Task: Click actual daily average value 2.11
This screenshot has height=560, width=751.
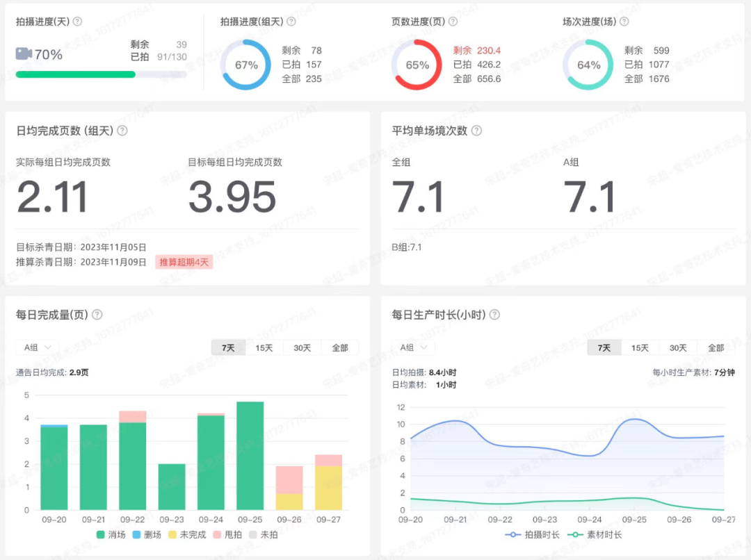Action: tap(52, 197)
